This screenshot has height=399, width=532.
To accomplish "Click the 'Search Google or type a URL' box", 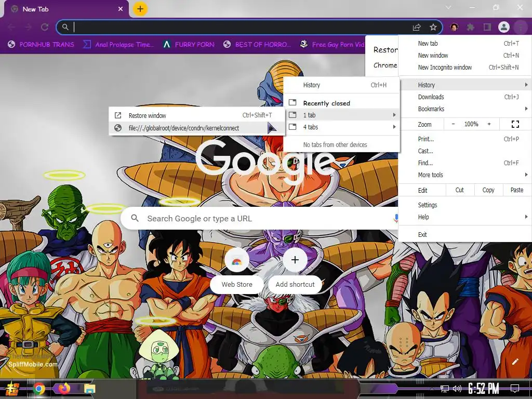I will [260, 218].
